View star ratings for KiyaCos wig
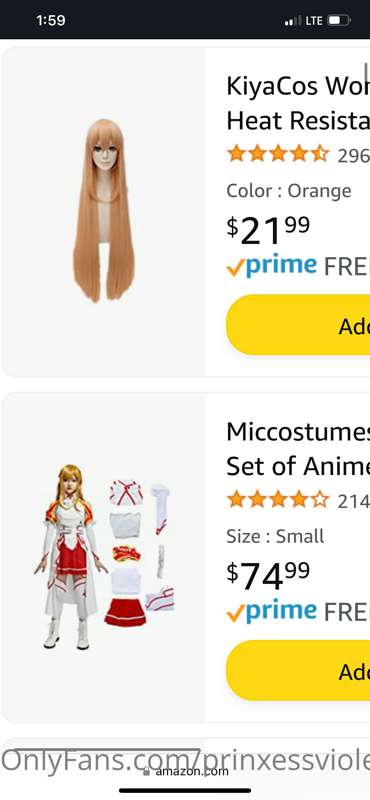 coord(278,154)
